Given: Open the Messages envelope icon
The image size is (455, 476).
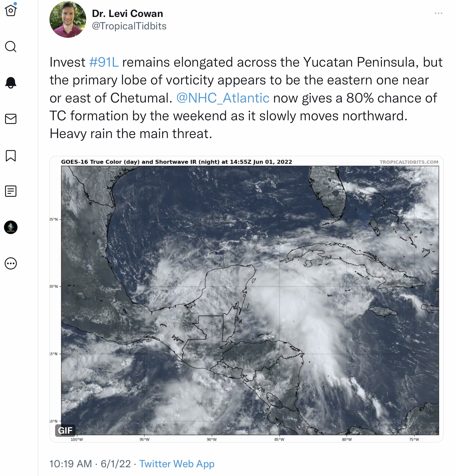Looking at the screenshot, I should coord(11,119).
